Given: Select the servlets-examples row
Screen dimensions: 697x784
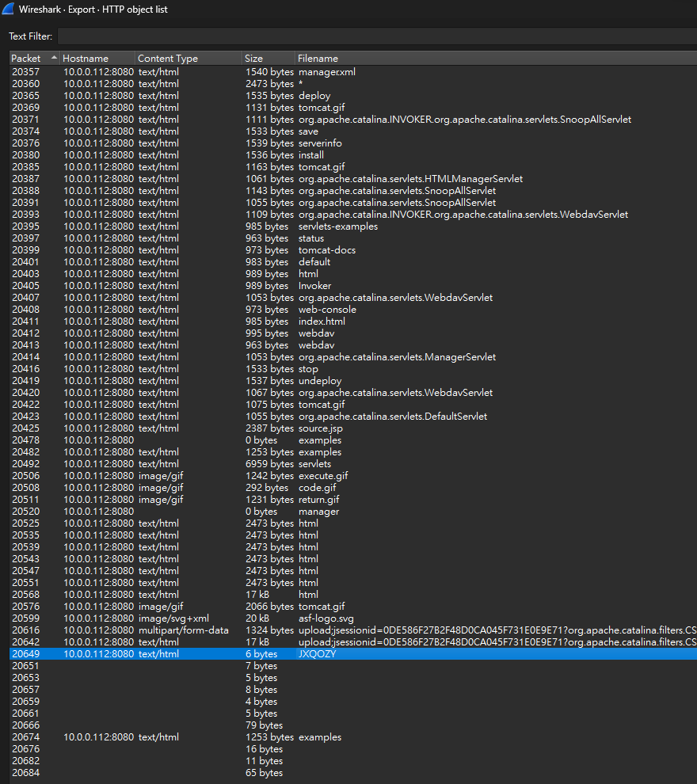Looking at the screenshot, I should pyautogui.click(x=353, y=226).
